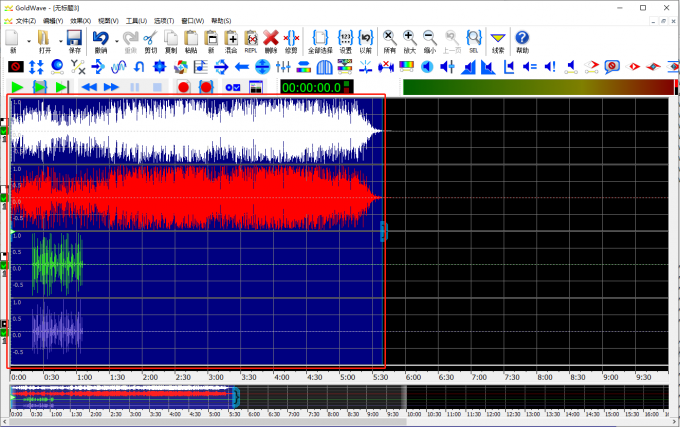This screenshot has height=427, width=680.
Task: Click the 撤销 (Undo) blue arrow
Action: [101, 42]
